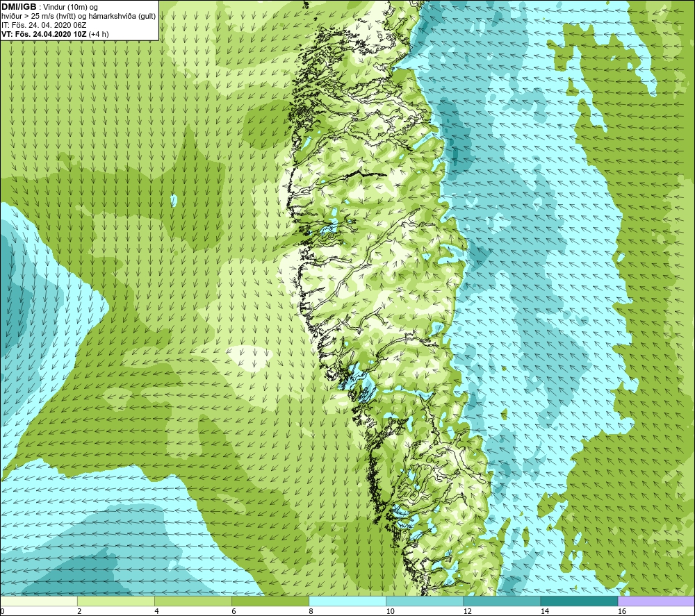Select the '16' scale value label
Viewport: 695px width, 616px height.
(622, 612)
